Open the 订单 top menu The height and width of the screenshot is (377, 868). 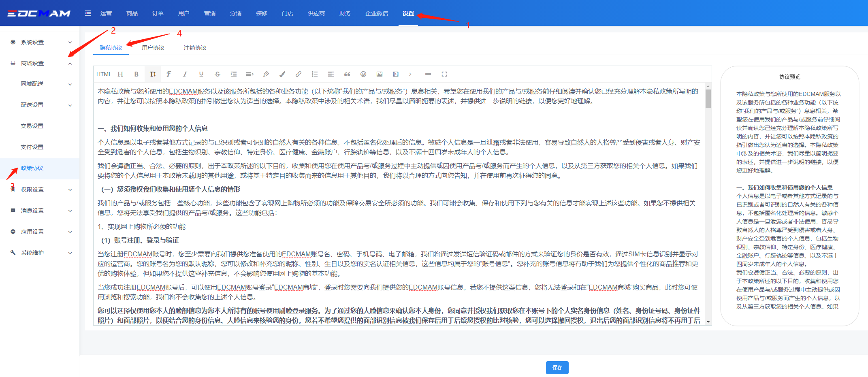pos(158,13)
